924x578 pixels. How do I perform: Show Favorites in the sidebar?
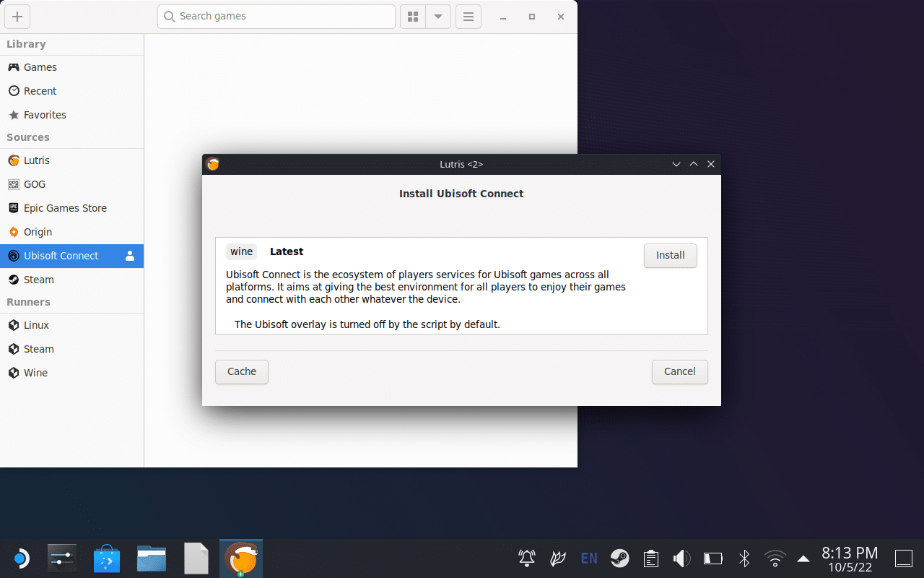point(71,115)
